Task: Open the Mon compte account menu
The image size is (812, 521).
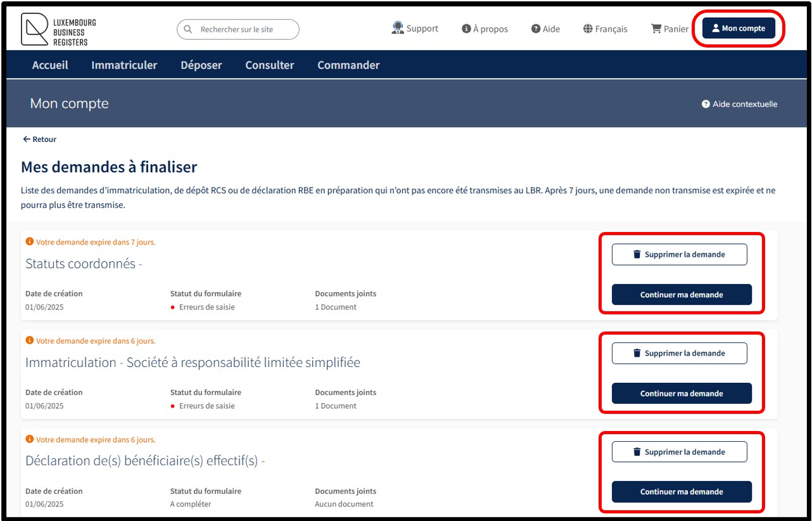Action: point(738,29)
